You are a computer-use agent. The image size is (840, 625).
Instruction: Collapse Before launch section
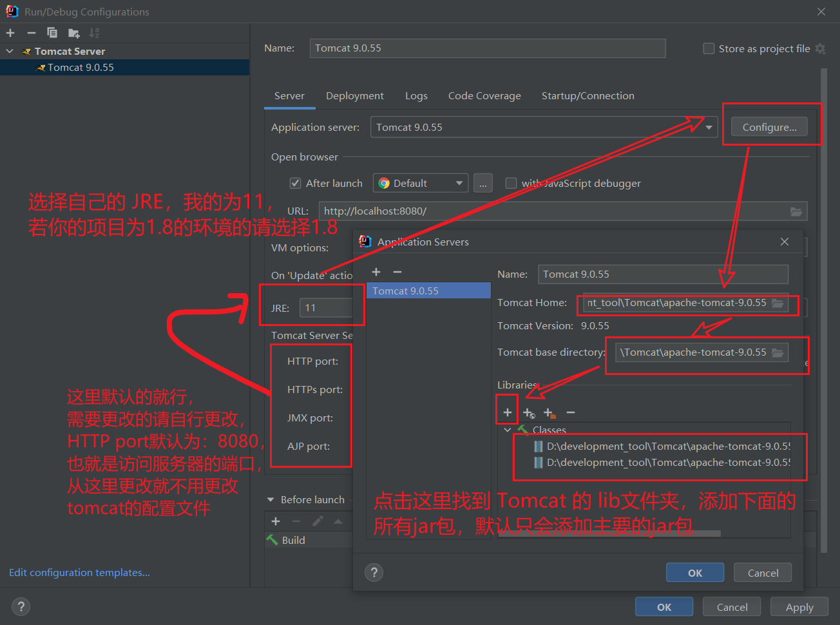[x=271, y=500]
